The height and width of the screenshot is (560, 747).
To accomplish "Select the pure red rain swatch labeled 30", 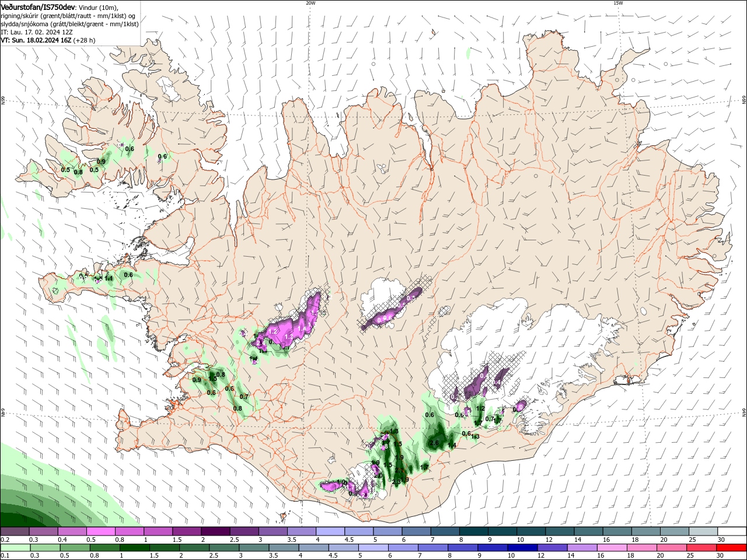I will coord(731,548).
